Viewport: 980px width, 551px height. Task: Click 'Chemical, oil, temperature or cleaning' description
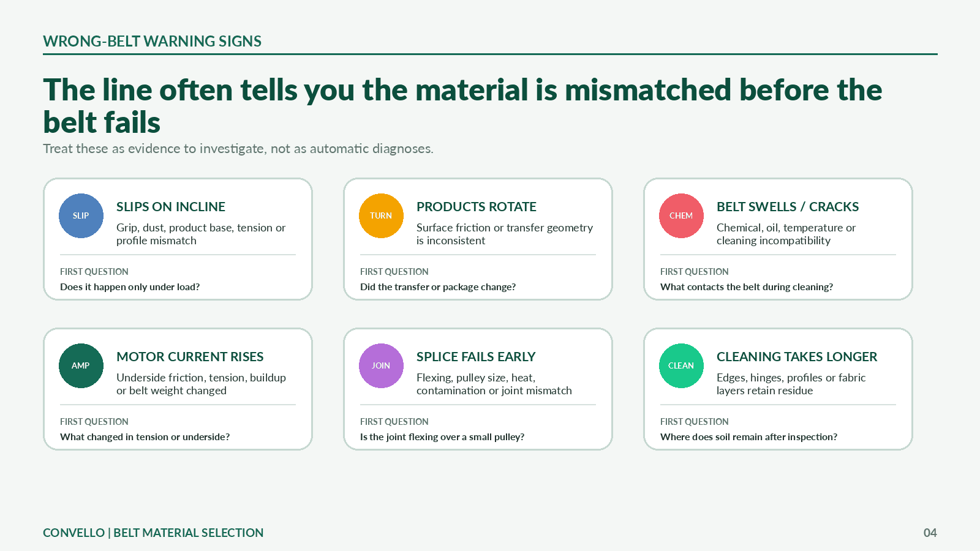point(786,234)
